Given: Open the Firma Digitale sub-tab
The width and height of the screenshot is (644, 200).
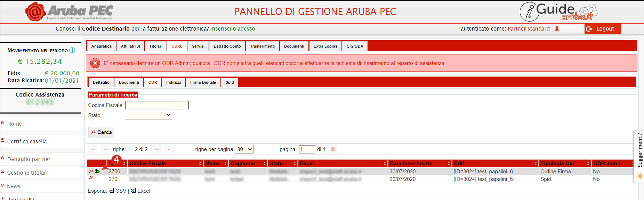Looking at the screenshot, I should click(203, 82).
